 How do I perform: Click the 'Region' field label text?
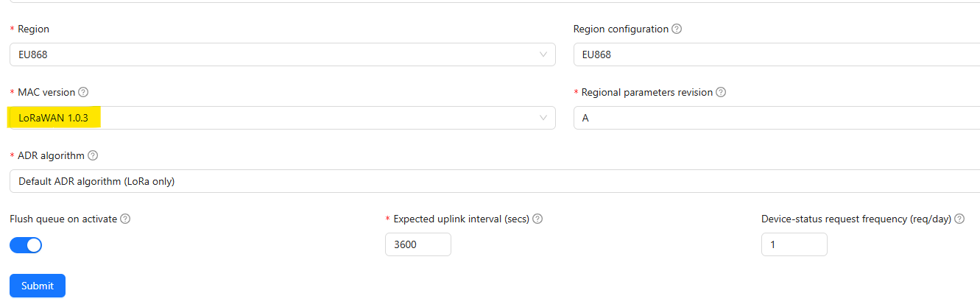click(x=34, y=29)
